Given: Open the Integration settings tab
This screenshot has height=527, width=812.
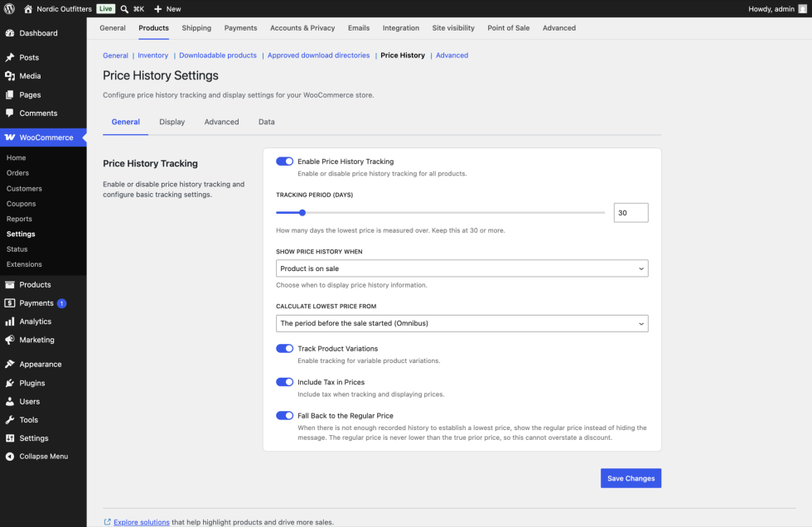Looking at the screenshot, I should pos(401,28).
